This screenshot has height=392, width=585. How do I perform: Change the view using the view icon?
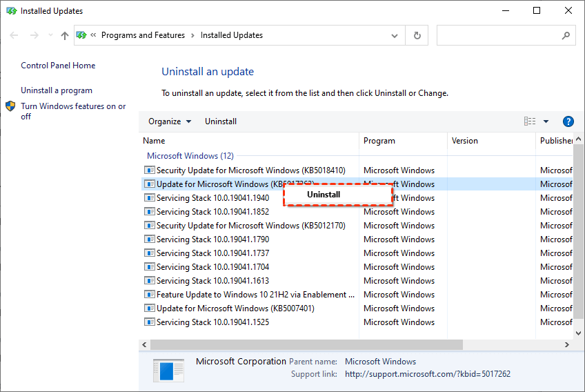[x=530, y=121]
